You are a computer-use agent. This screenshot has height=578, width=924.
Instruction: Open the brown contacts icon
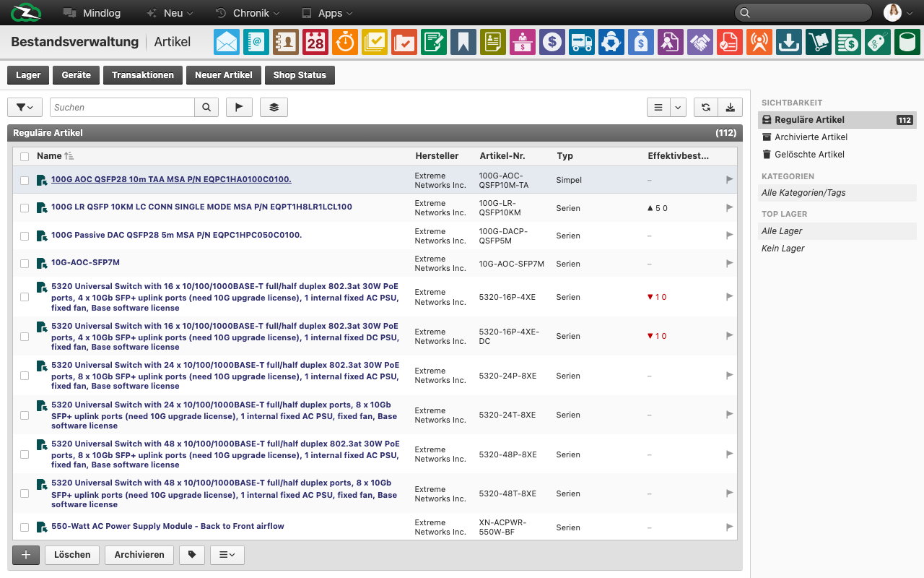286,42
